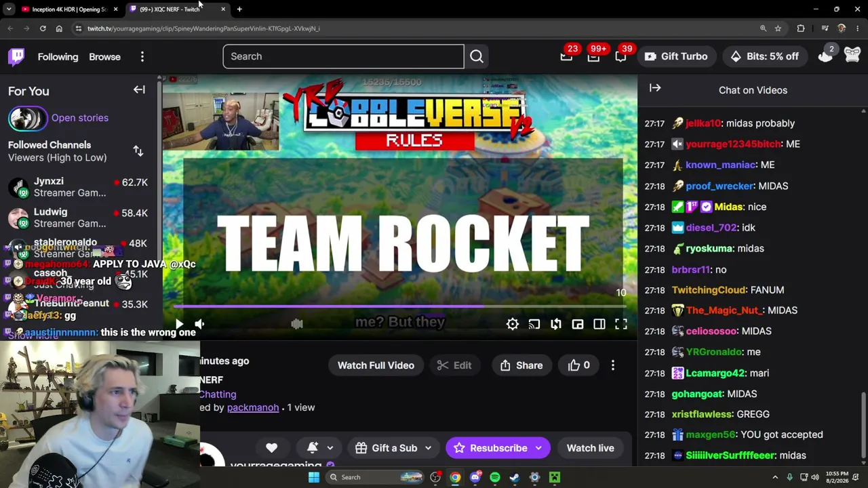Open Discord from the taskbar
The width and height of the screenshot is (868, 488).
point(475,477)
